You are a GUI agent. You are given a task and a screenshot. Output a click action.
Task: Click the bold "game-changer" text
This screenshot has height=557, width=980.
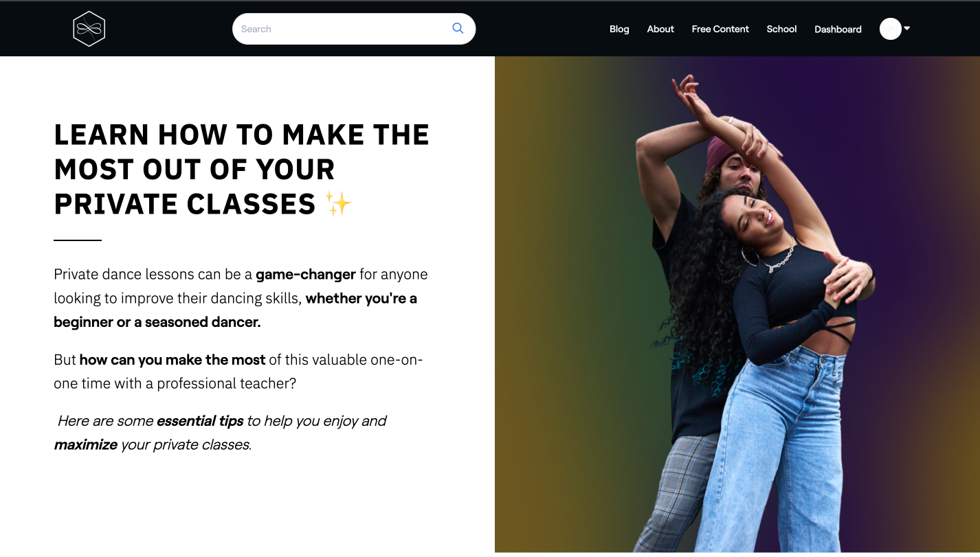(306, 274)
